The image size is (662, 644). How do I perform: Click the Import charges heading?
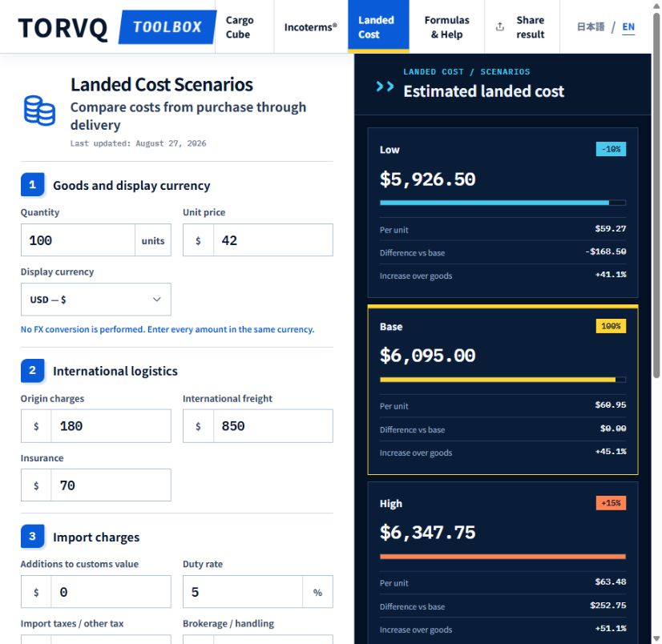(96, 537)
